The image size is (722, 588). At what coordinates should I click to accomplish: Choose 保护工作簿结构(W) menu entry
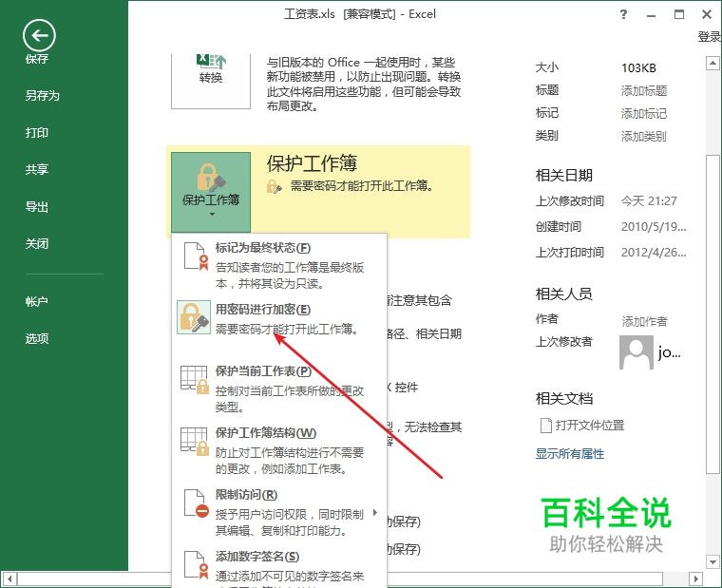coord(279,450)
